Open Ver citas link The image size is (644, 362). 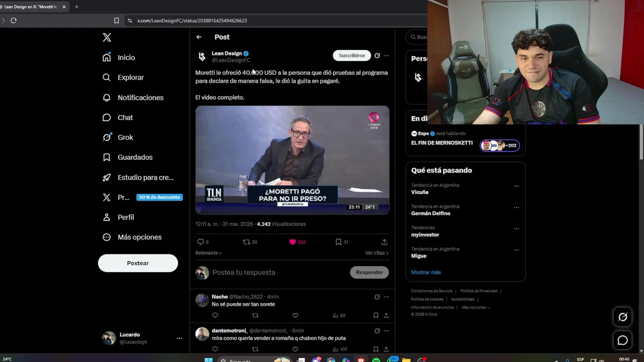(x=376, y=253)
